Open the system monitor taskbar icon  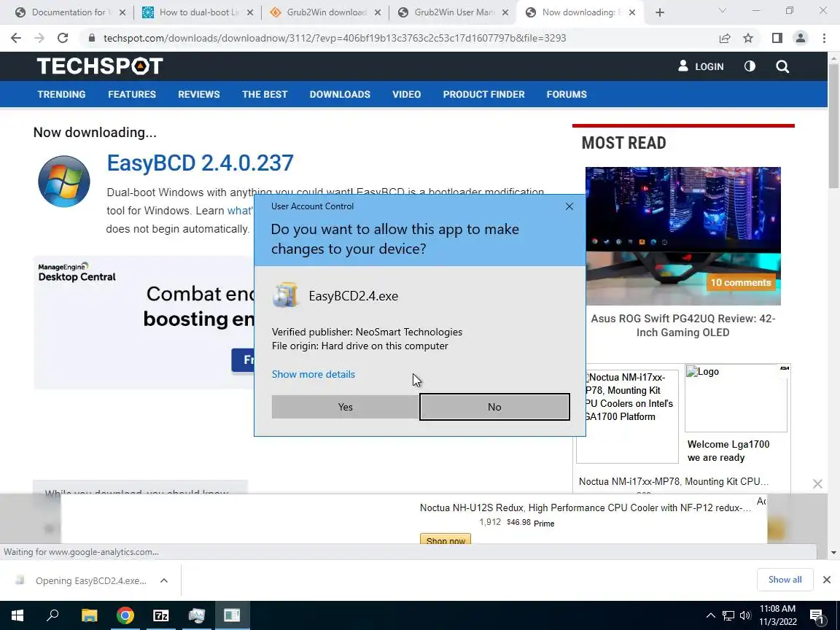point(197,615)
